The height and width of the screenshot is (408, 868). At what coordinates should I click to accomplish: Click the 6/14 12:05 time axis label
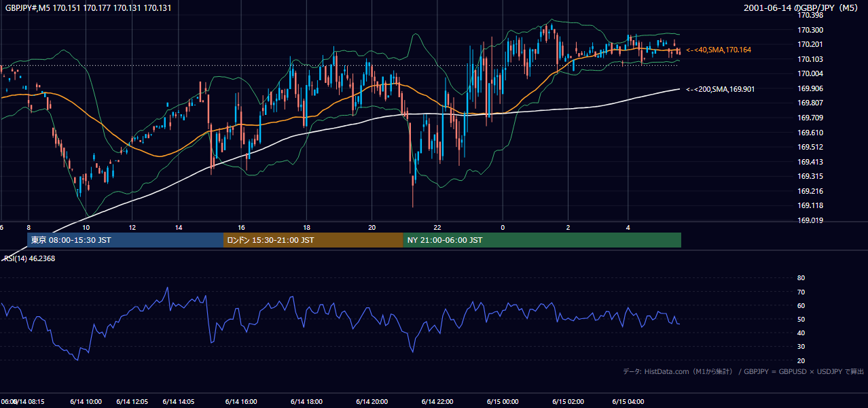pyautogui.click(x=132, y=401)
